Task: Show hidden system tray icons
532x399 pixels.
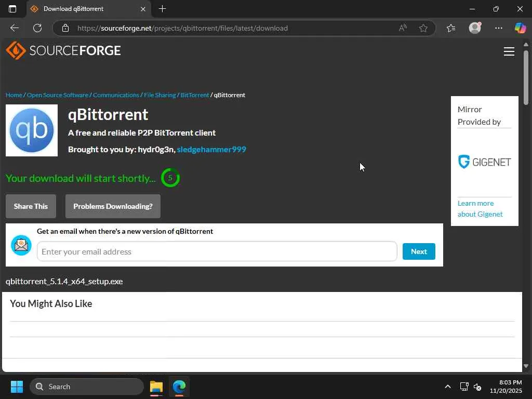Action: pos(448,387)
